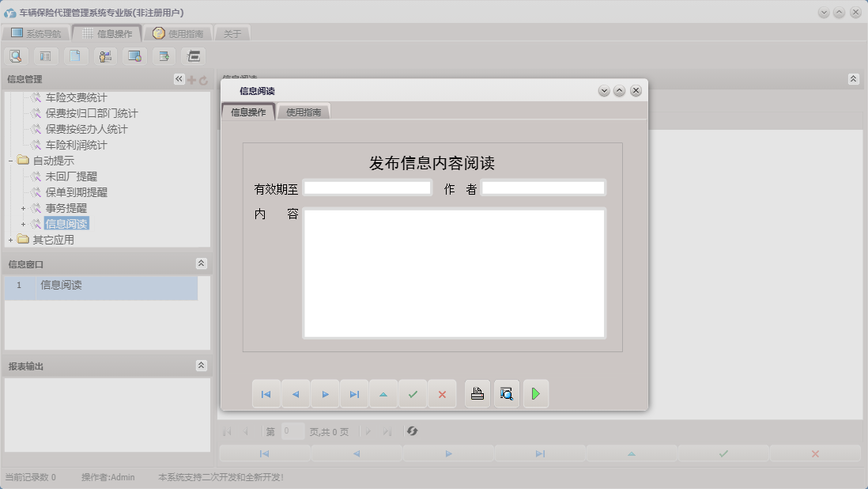This screenshot has height=489, width=868.
Task: Click the red X button in the bottom bar
Action: point(815,453)
